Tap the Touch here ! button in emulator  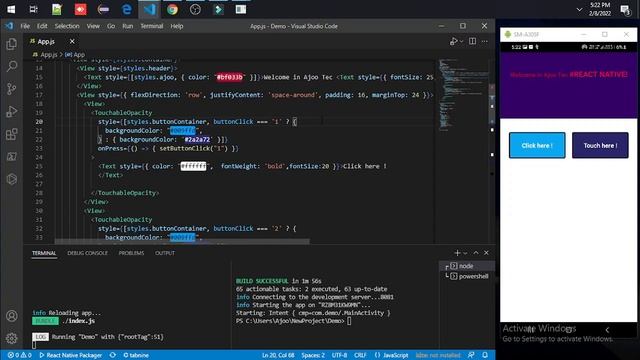click(600, 145)
